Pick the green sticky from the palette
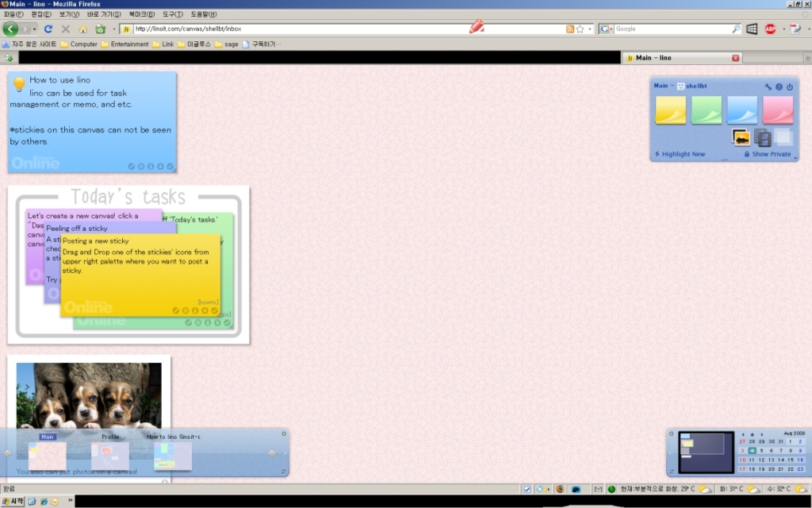812x508 pixels. [x=707, y=110]
